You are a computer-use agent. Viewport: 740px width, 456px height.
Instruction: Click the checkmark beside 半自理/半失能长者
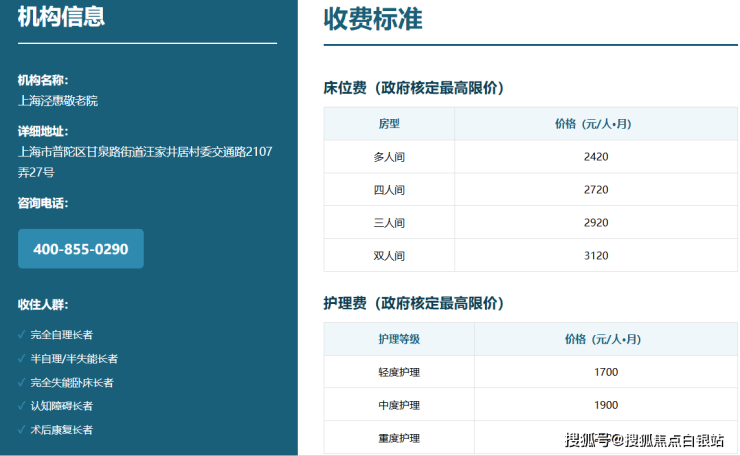[x=21, y=359]
